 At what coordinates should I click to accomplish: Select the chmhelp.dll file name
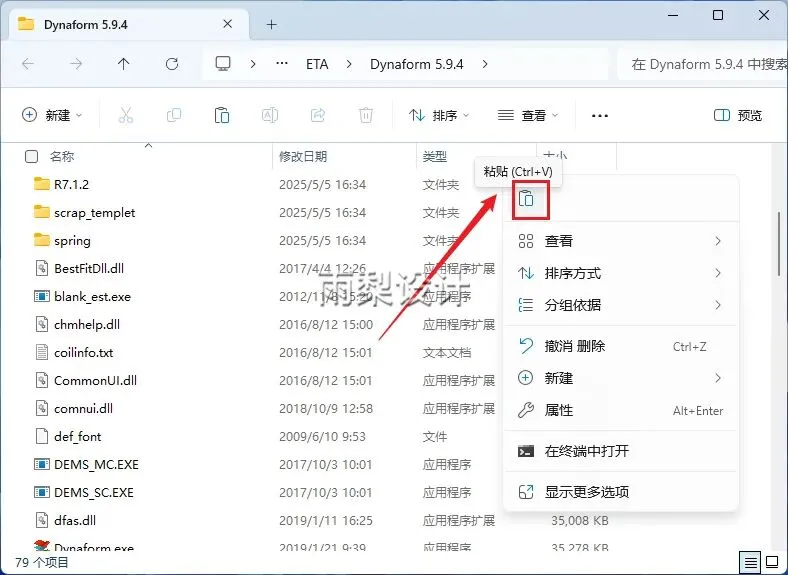pos(87,325)
